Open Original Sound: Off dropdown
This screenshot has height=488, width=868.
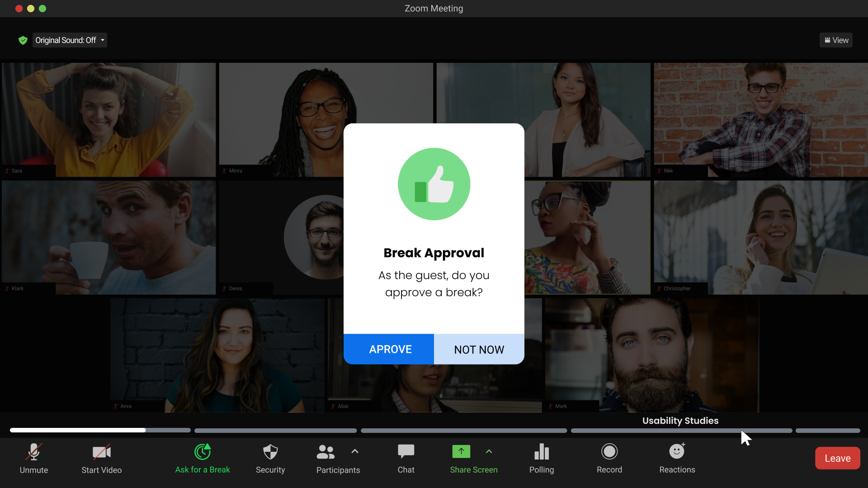click(70, 40)
